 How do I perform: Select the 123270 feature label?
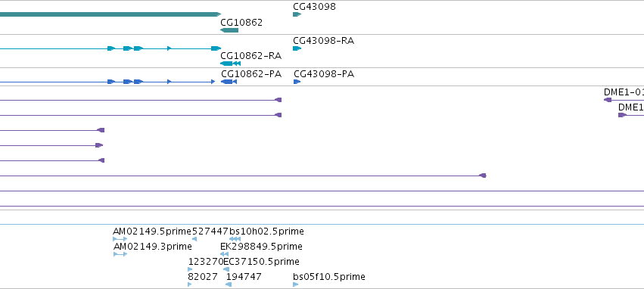click(206, 262)
